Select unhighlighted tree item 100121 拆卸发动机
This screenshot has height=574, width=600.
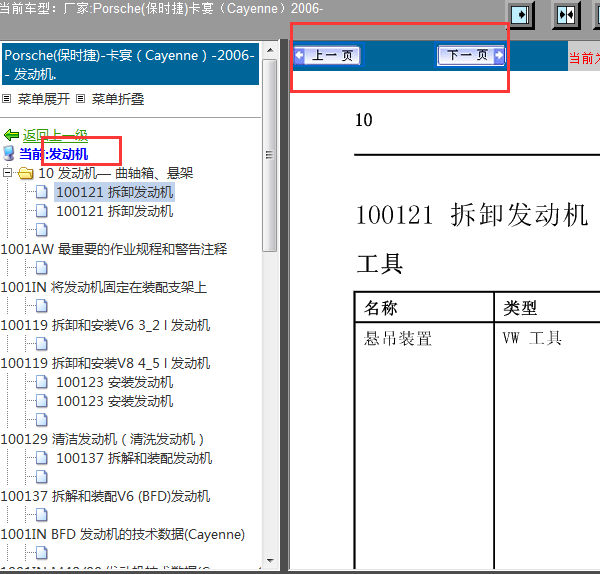115,211
